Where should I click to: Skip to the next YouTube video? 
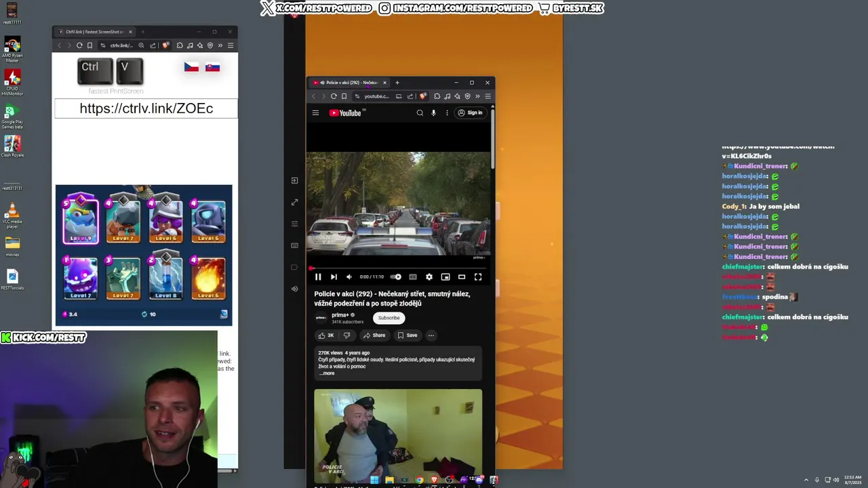(334, 277)
